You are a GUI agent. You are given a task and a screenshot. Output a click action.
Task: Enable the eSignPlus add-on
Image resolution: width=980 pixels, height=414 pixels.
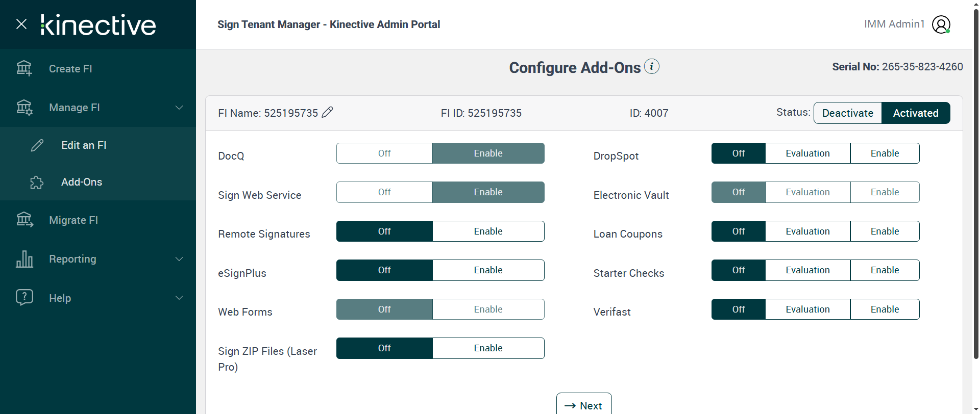pyautogui.click(x=488, y=270)
